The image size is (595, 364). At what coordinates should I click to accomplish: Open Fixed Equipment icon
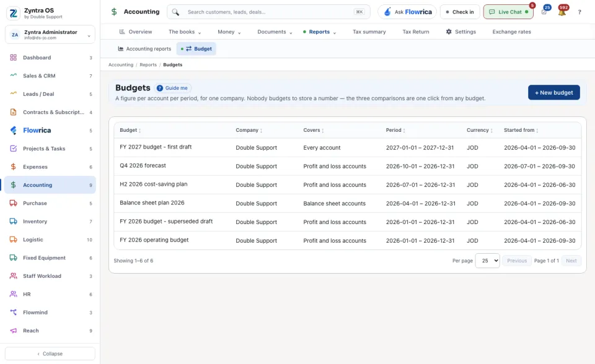pos(13,258)
